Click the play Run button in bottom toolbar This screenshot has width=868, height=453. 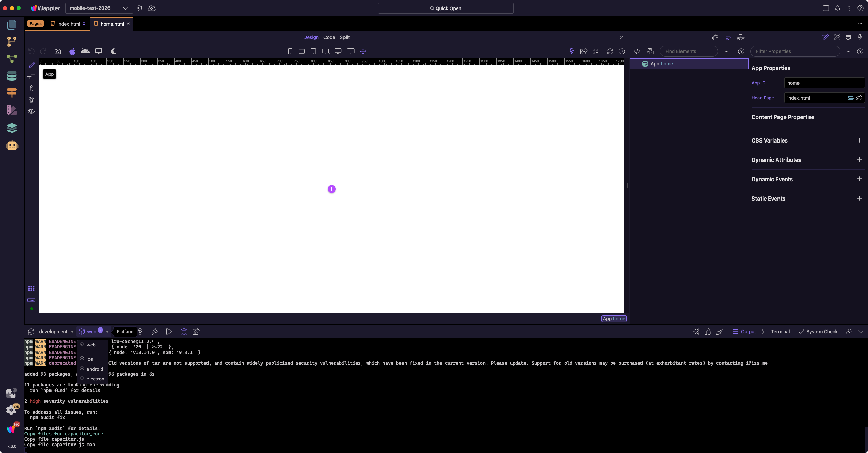tap(169, 332)
